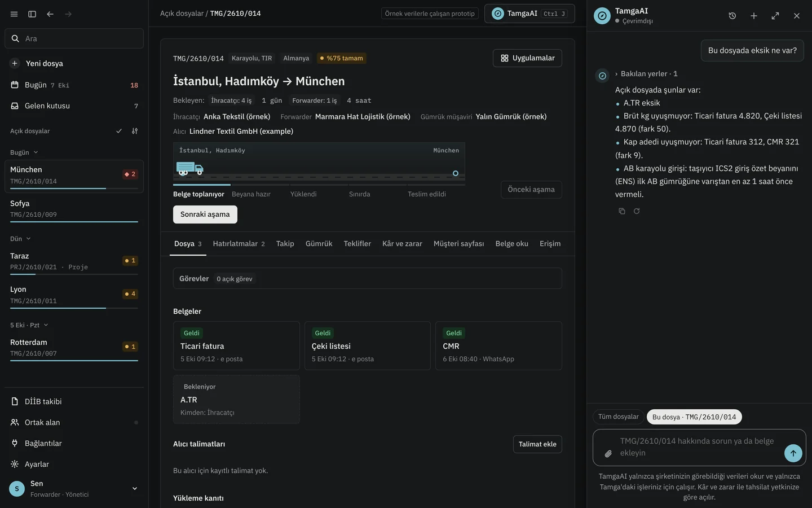
Task: Click the Önceki aşama button
Action: (x=531, y=190)
